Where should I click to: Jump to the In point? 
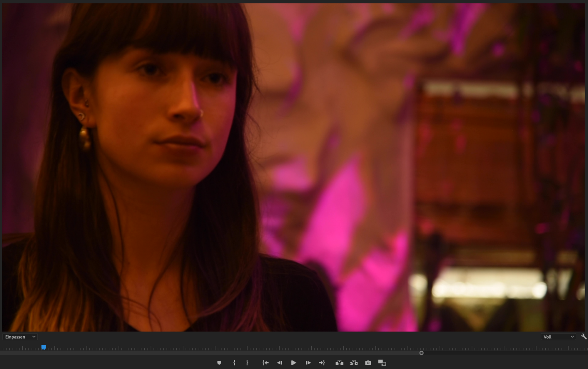(265, 363)
